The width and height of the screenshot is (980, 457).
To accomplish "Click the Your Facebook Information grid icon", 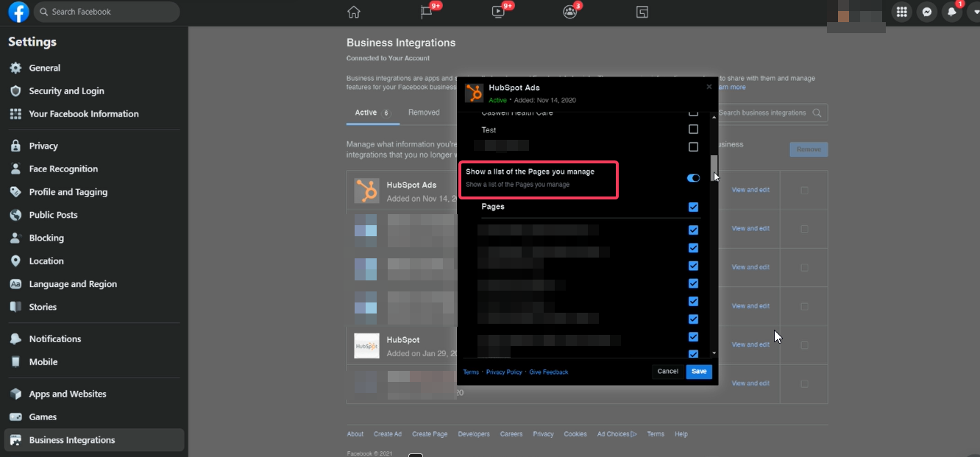I will [x=15, y=114].
